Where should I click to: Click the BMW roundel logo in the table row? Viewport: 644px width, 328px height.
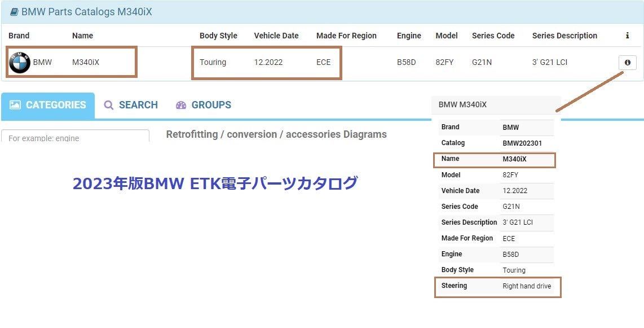19,62
